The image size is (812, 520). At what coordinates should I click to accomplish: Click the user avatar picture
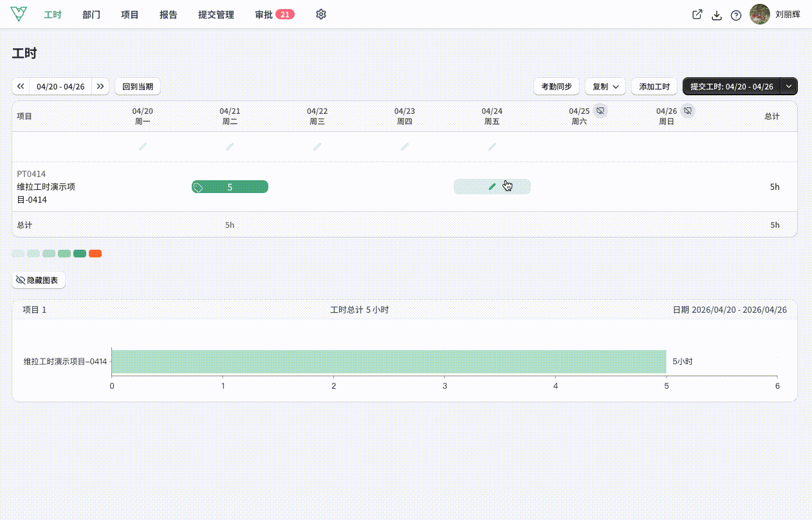tap(760, 14)
